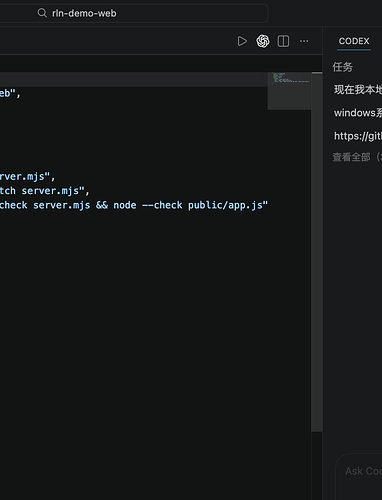Click the code text eb",

click(x=10, y=94)
